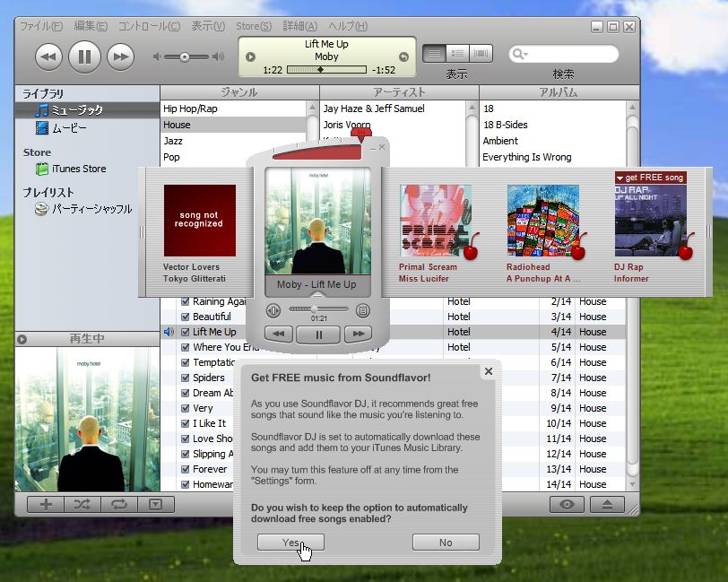Click the DJ Rap Informer link
The image size is (728, 582).
click(x=631, y=274)
